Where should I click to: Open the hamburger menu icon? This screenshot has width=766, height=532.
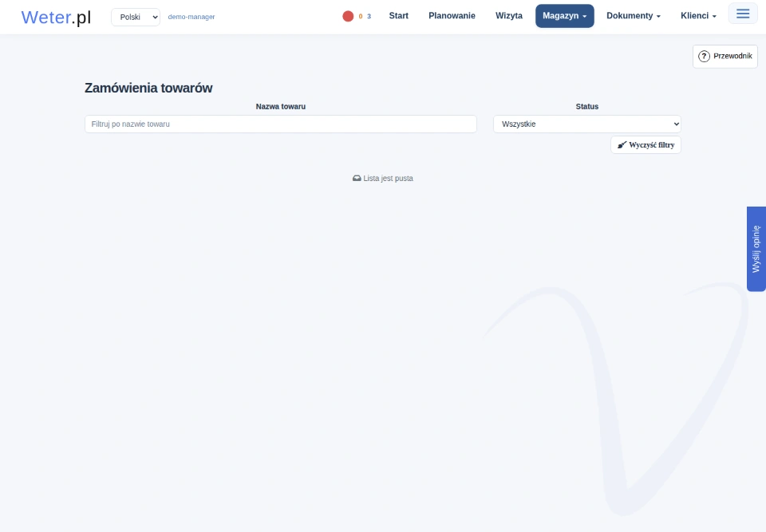(743, 14)
